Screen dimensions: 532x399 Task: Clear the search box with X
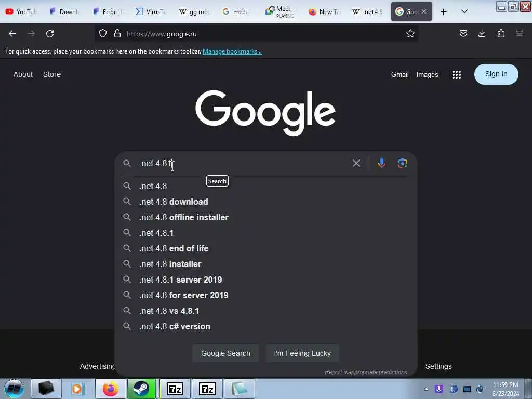(356, 163)
